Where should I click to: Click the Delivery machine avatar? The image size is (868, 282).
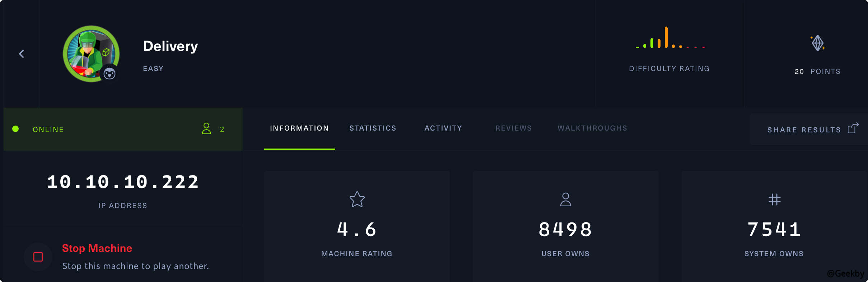click(90, 52)
